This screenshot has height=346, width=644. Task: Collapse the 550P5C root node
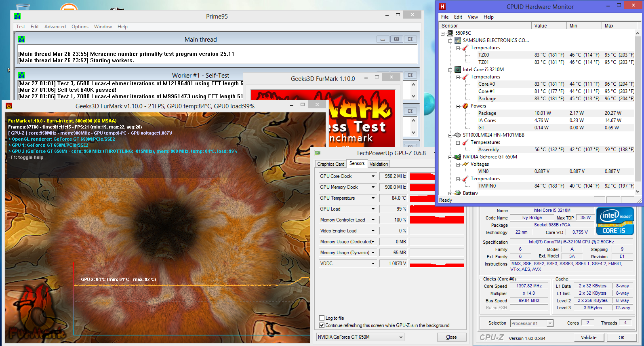442,34
